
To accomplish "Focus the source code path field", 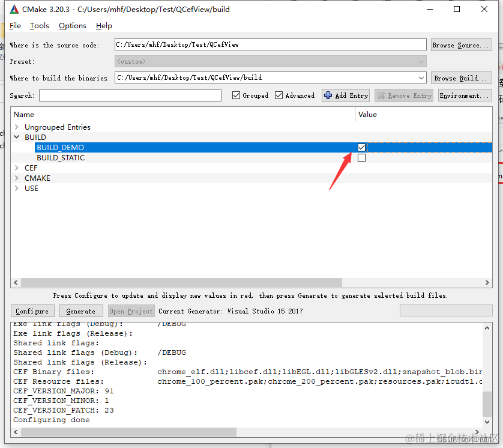I will [271, 44].
